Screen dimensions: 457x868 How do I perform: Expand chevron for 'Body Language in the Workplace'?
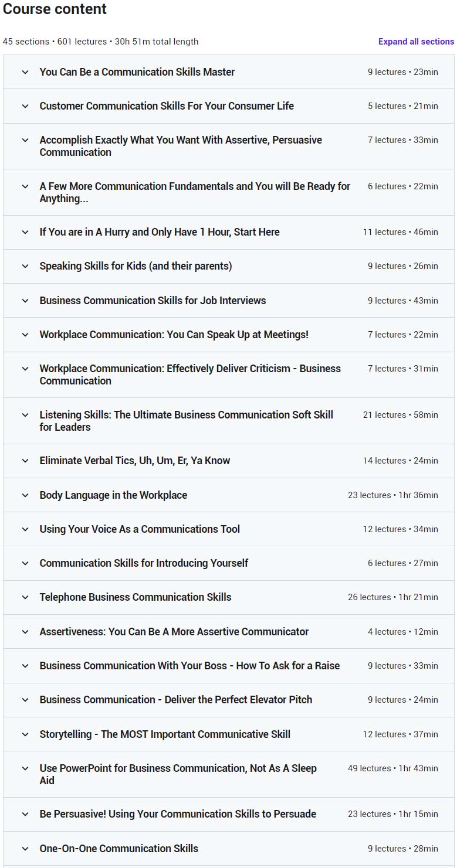25,495
